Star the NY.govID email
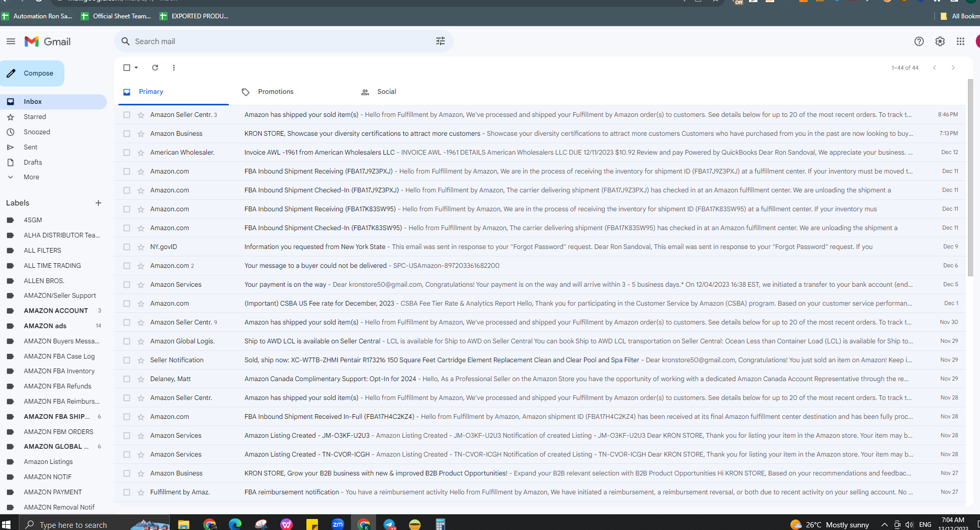 (141, 247)
